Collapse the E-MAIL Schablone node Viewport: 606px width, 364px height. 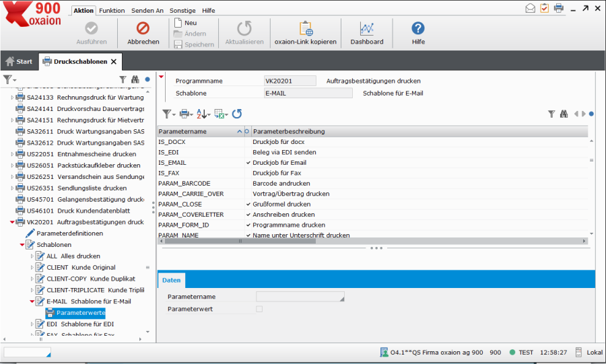[x=32, y=301]
